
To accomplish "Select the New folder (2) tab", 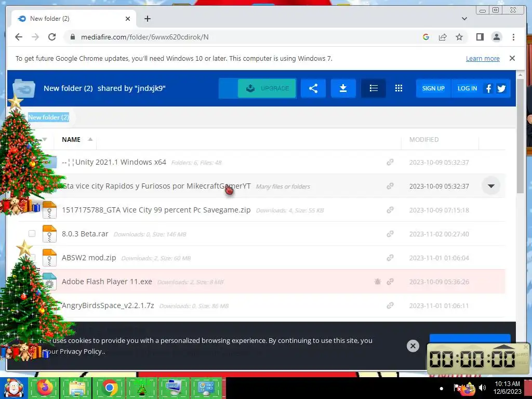I will tap(74, 19).
